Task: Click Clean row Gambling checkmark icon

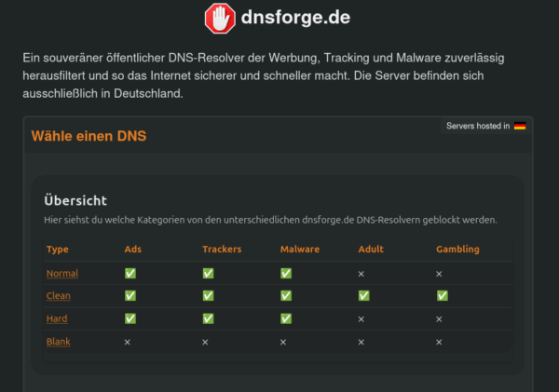Action: click(x=442, y=296)
